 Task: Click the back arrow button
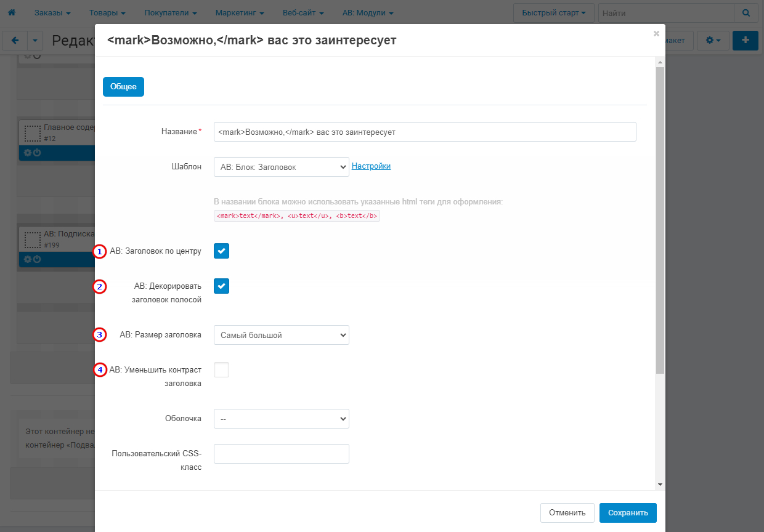[x=15, y=41]
